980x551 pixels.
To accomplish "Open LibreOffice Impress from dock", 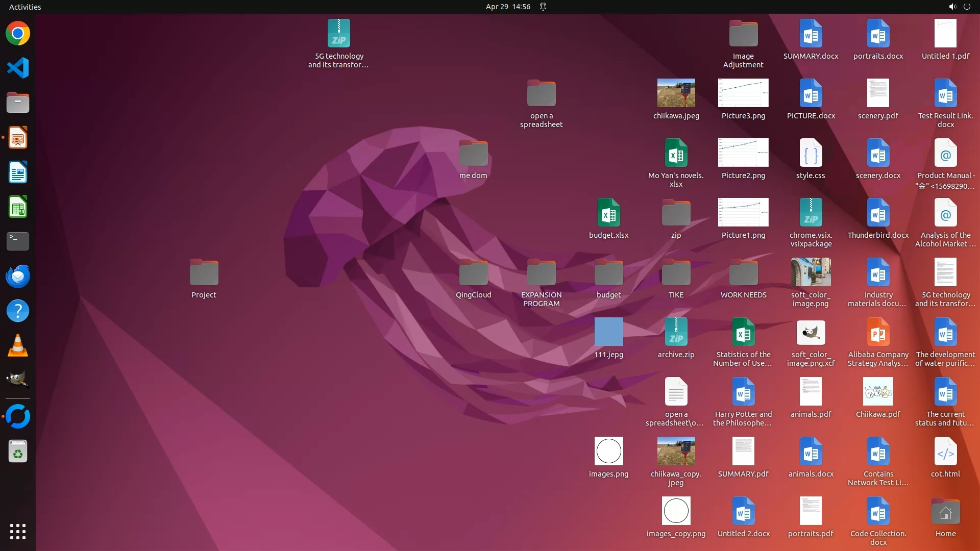I will pos(18,138).
